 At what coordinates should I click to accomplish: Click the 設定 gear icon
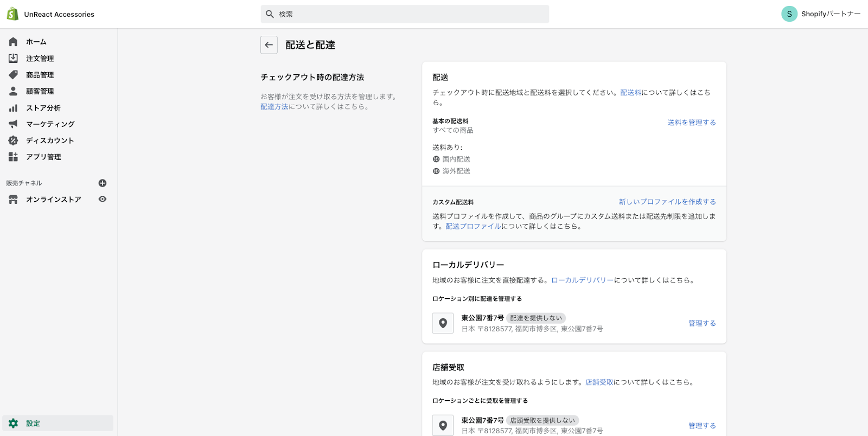13,424
